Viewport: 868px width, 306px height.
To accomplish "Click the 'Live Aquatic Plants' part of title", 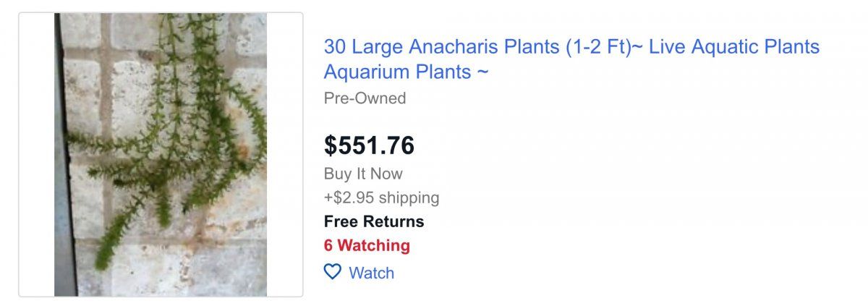I will pos(735,48).
